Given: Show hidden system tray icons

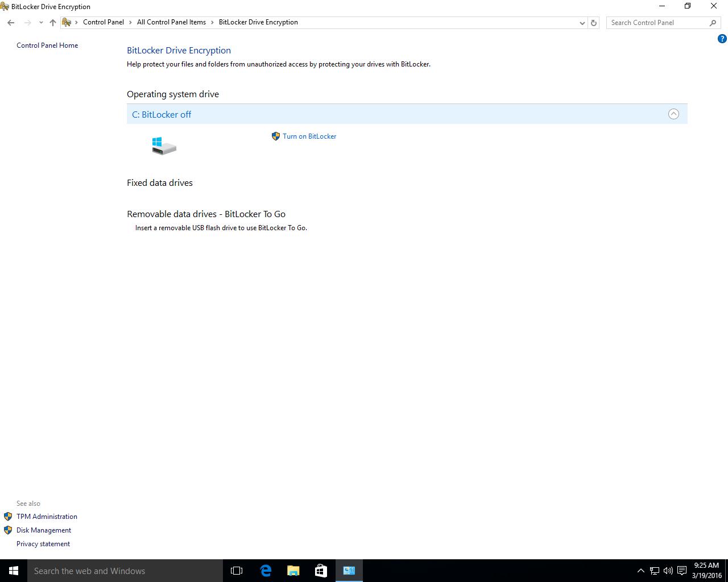Looking at the screenshot, I should (x=640, y=571).
